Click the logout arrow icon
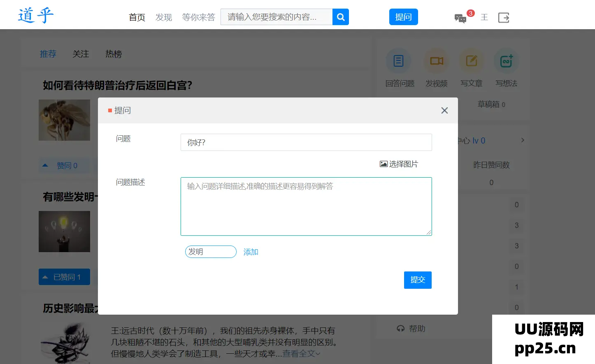Screen dimensions: 595x364 coord(503,18)
